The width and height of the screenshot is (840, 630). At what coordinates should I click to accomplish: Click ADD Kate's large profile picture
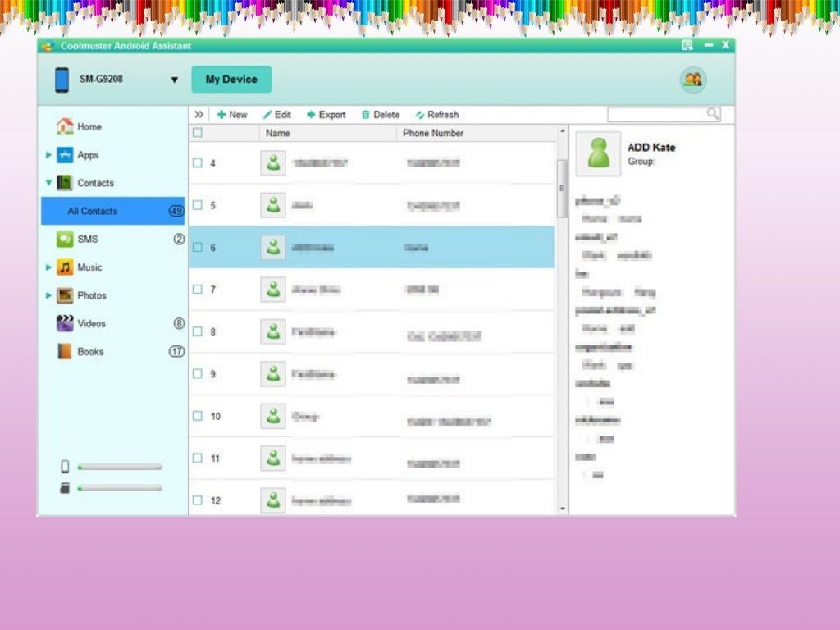(598, 153)
